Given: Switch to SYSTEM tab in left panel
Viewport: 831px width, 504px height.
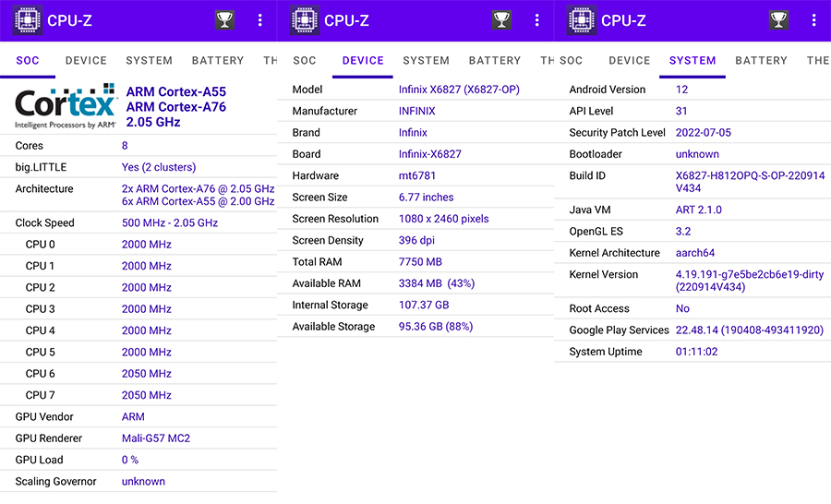Looking at the screenshot, I should (x=149, y=60).
